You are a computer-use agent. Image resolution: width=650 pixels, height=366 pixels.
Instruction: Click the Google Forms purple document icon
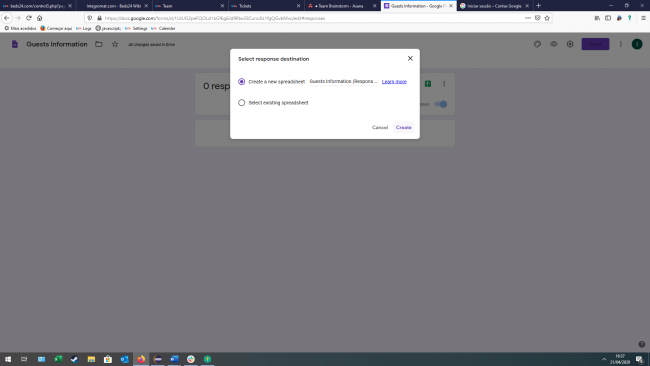pyautogui.click(x=15, y=44)
